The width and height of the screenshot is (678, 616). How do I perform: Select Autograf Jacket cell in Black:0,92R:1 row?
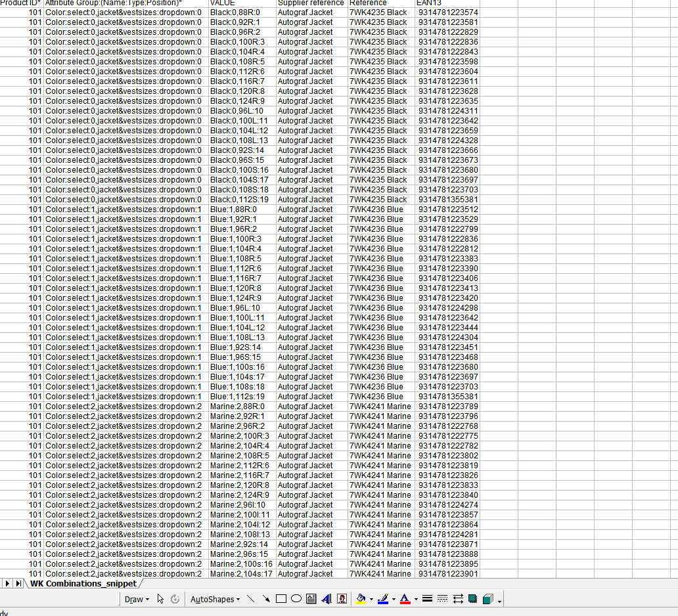coord(312,22)
